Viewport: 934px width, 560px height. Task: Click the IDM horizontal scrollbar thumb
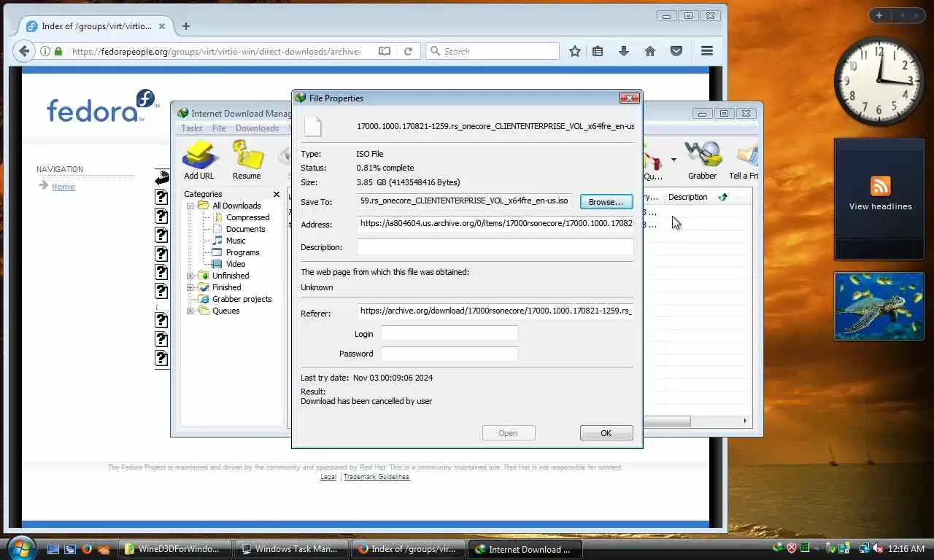666,421
